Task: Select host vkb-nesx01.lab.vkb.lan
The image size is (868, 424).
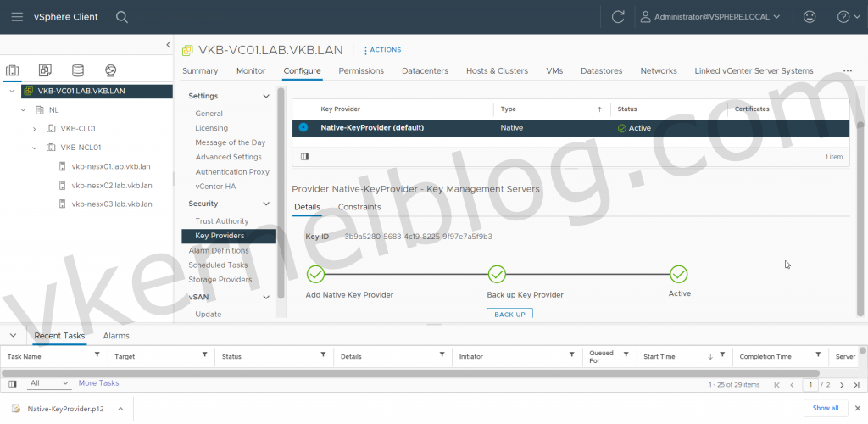Action: [x=112, y=166]
